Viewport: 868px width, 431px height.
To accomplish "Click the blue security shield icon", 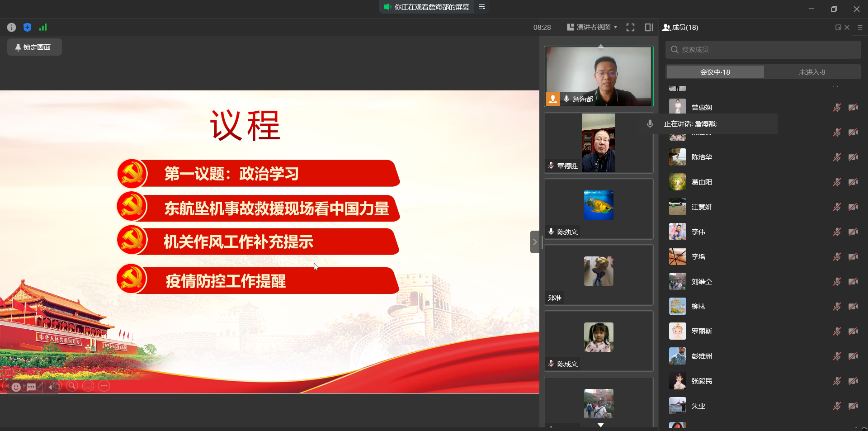I will (x=27, y=28).
